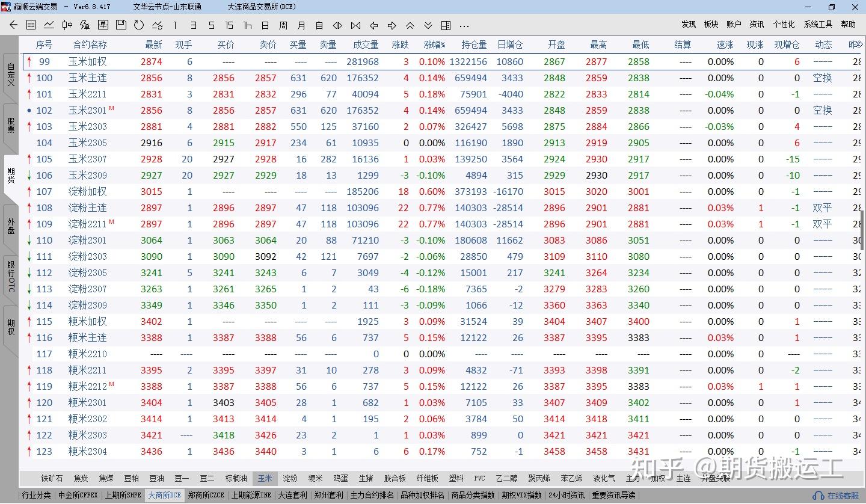This screenshot has height=504, width=866.
Task: Switch to the 外盘 side tab
Action: tap(11, 226)
